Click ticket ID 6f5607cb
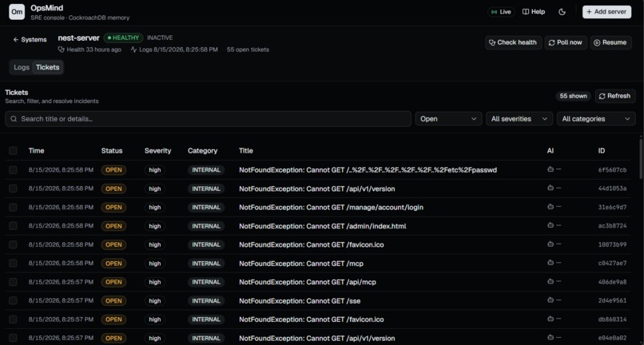The image size is (644, 345). 612,170
